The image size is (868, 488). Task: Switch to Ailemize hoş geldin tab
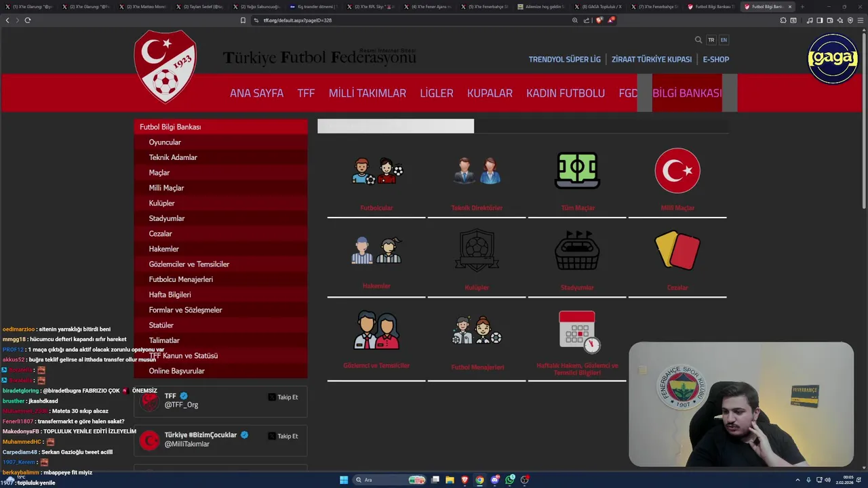(x=541, y=7)
